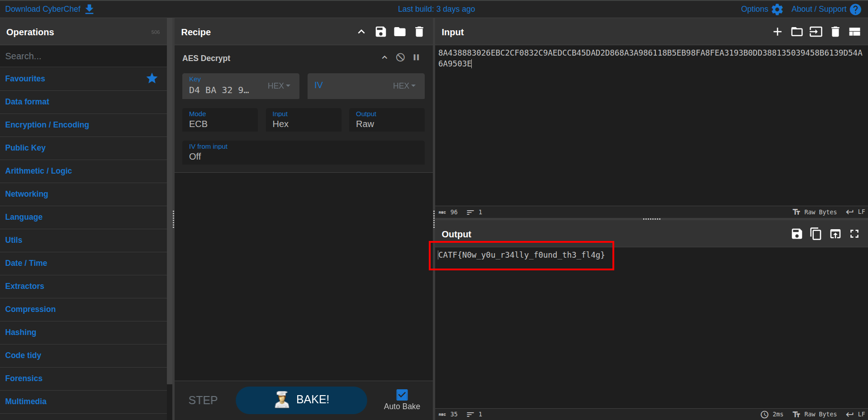868x420 pixels.
Task: Maximise the output pane
Action: (x=854, y=234)
